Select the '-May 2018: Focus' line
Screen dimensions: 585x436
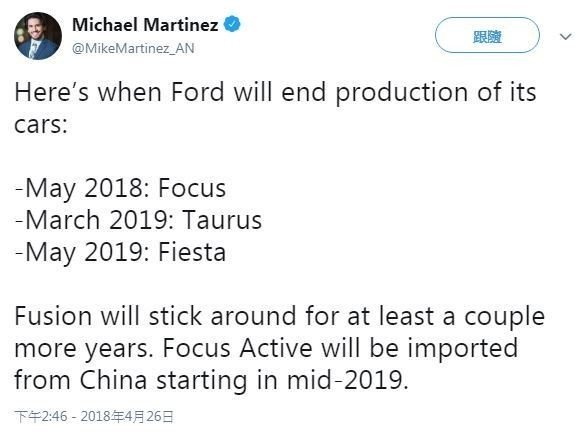(x=121, y=189)
